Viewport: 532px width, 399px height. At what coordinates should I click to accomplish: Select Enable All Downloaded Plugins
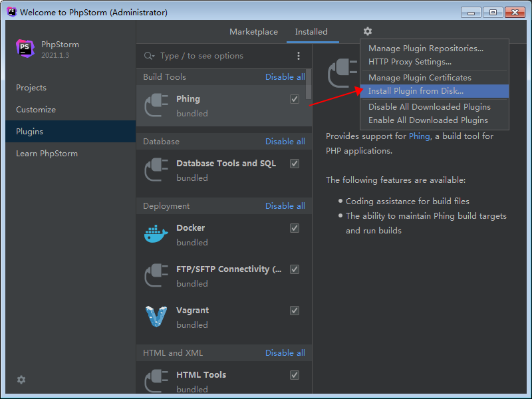click(434, 120)
